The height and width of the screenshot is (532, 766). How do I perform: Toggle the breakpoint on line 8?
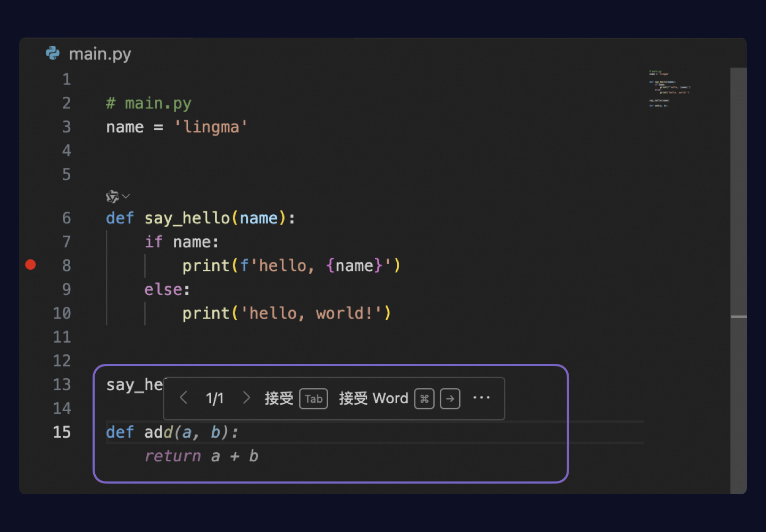click(31, 264)
